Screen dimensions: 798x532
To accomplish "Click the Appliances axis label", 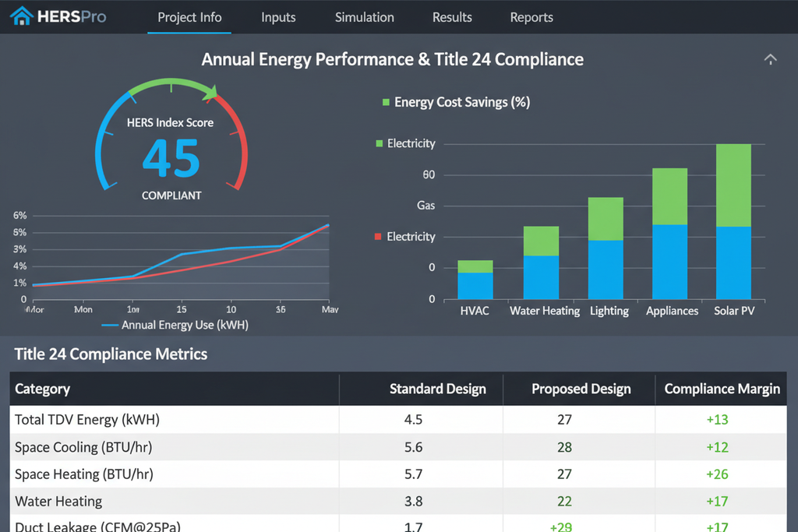I will (x=673, y=311).
